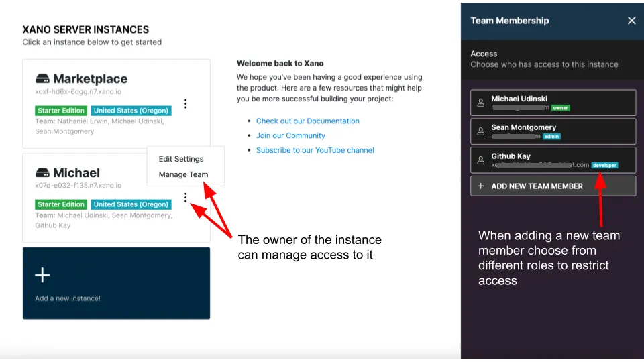Image resolution: width=644 pixels, height=362 pixels.
Task: Select Edit Settings from the context menu
Action: (181, 159)
